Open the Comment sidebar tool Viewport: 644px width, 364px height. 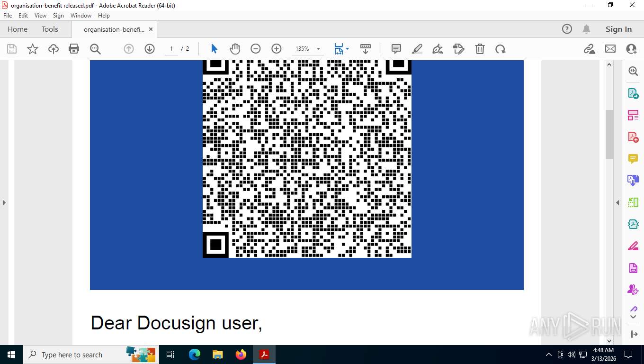(x=633, y=159)
